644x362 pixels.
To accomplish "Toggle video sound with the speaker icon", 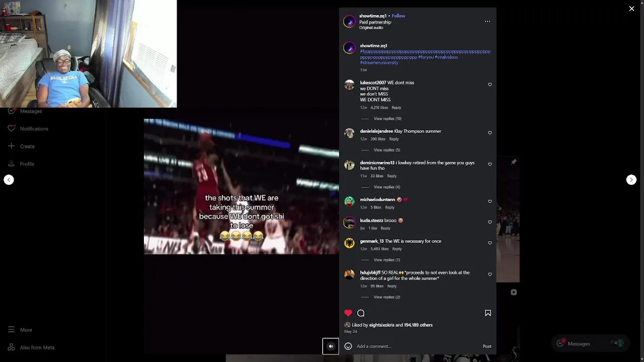I will [331, 346].
